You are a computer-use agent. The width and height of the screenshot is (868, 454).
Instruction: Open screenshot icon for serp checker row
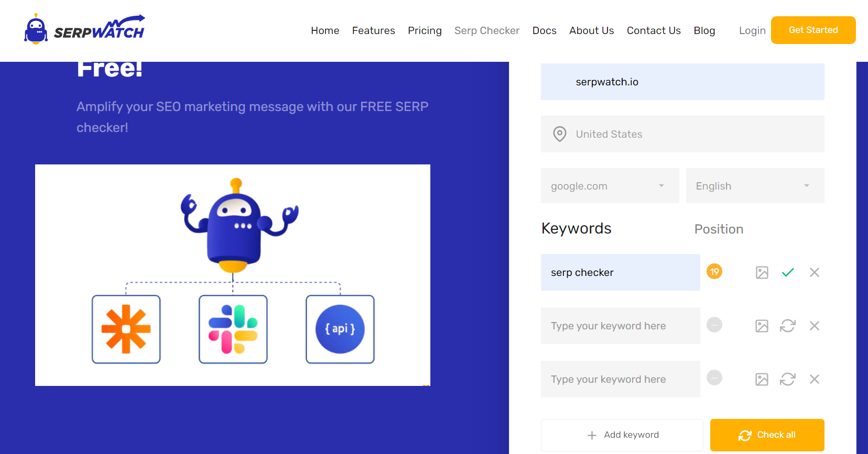(762, 272)
